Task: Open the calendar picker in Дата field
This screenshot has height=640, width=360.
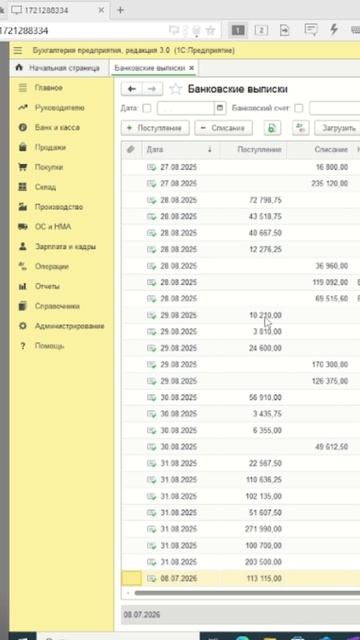Action: tap(220, 108)
